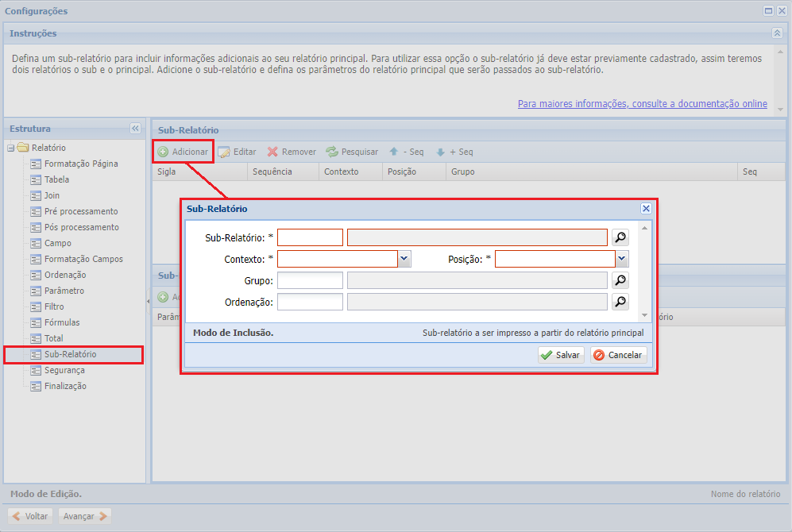Collapse the Estrutura side panel
Image resolution: width=792 pixels, height=532 pixels.
pyautogui.click(x=135, y=129)
